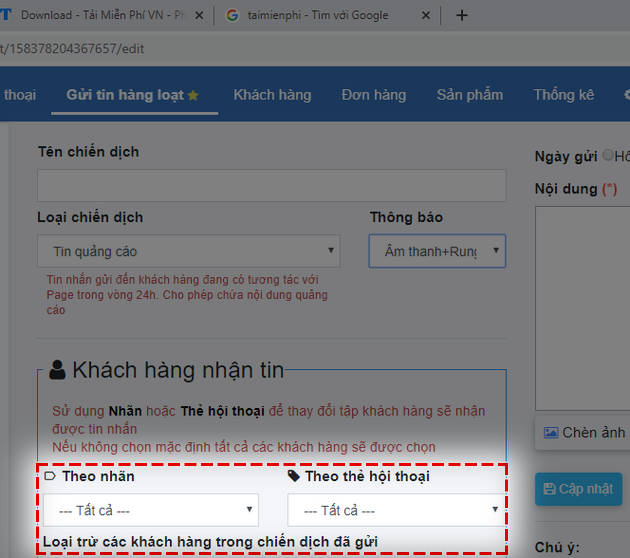Click the Thông báo label
Image resolution: width=630 pixels, height=558 pixels.
(406, 217)
